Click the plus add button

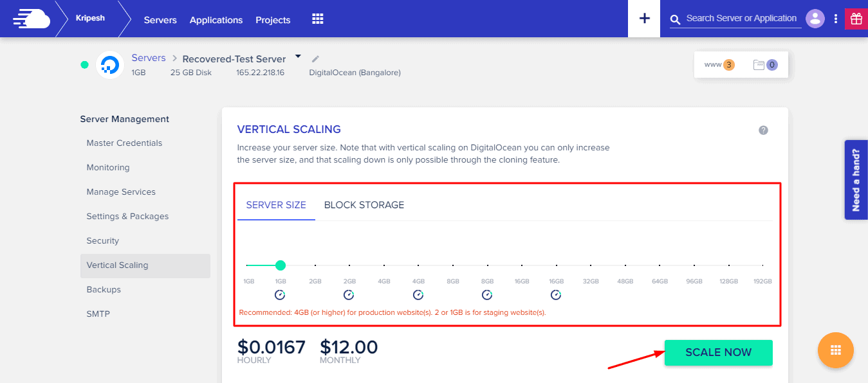point(644,19)
